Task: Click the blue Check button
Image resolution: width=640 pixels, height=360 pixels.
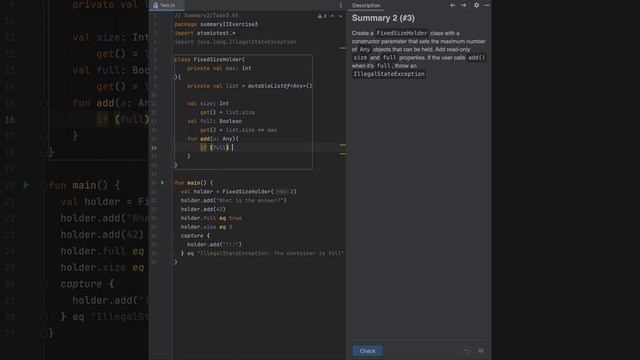Action: pos(367,351)
